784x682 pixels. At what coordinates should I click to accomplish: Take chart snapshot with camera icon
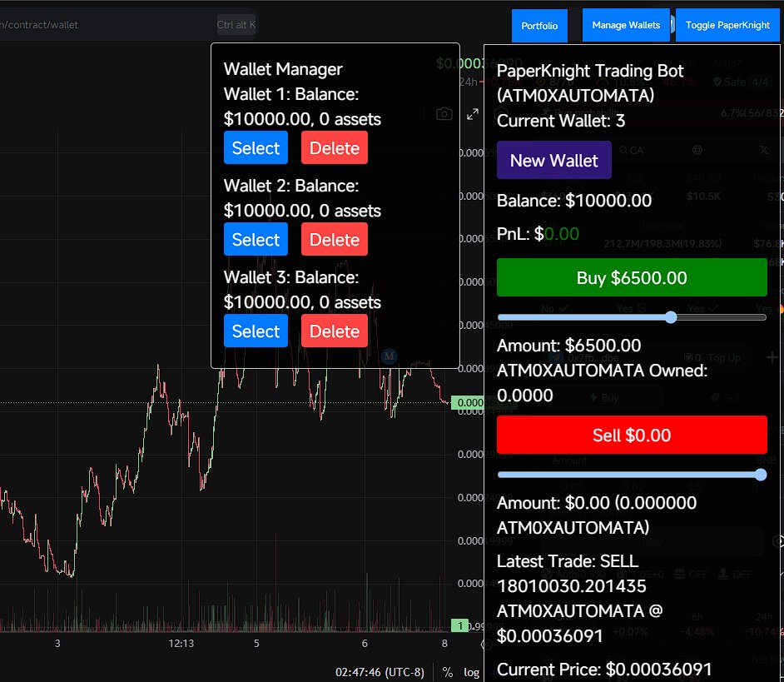(x=444, y=114)
